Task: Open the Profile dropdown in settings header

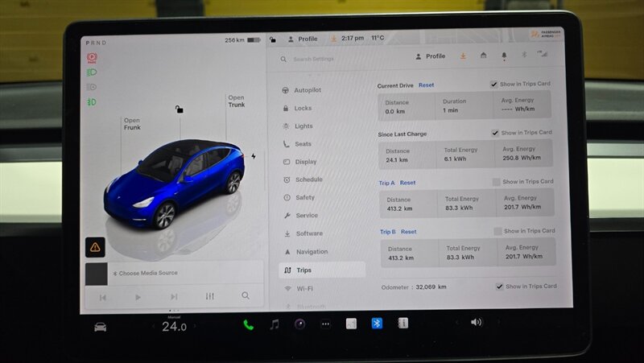Action: tap(430, 56)
